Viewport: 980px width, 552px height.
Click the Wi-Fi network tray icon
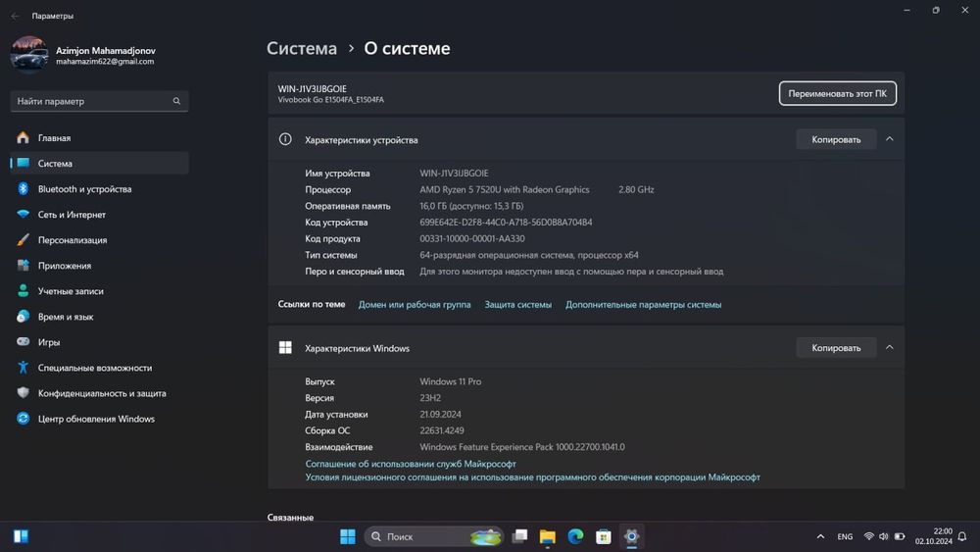click(868, 536)
